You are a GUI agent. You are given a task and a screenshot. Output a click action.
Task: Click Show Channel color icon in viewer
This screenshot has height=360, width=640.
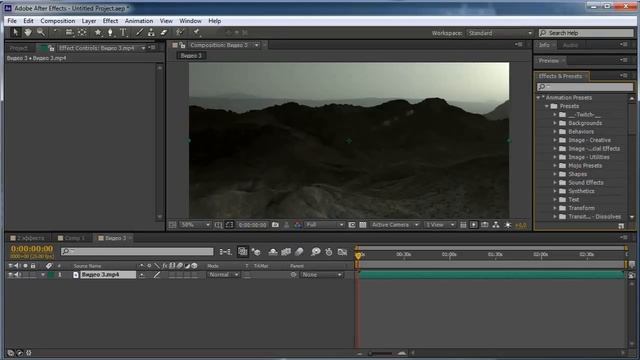click(298, 224)
